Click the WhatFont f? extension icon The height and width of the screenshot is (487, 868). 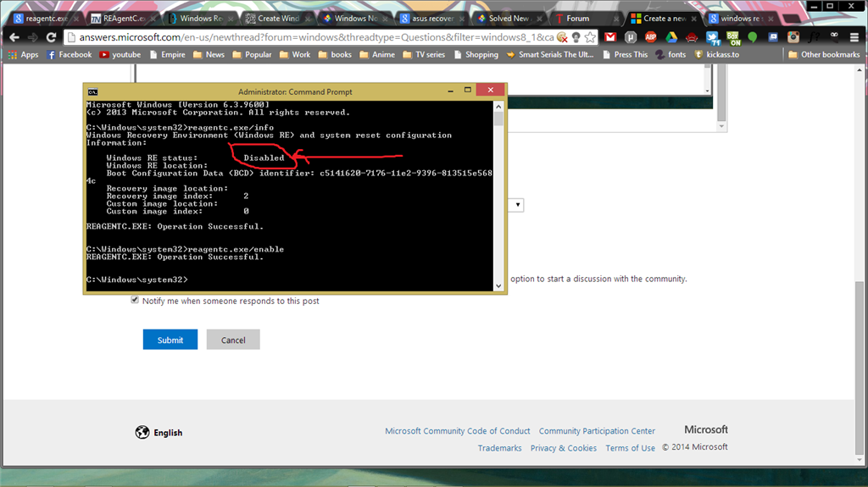[x=814, y=37]
